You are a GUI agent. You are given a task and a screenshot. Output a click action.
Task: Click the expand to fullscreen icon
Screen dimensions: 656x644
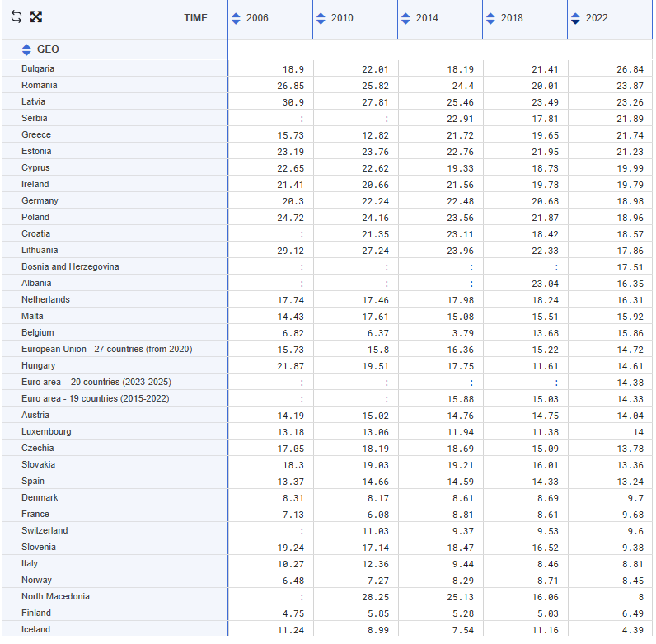coord(36,16)
